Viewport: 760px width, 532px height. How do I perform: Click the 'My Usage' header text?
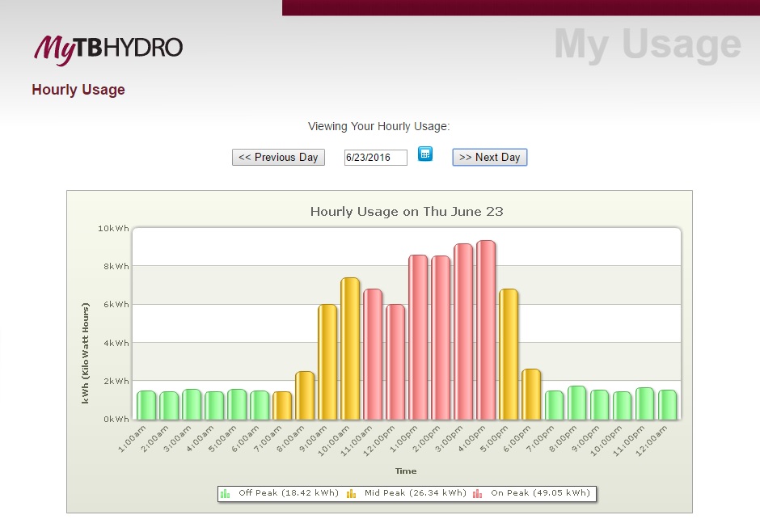pos(648,44)
